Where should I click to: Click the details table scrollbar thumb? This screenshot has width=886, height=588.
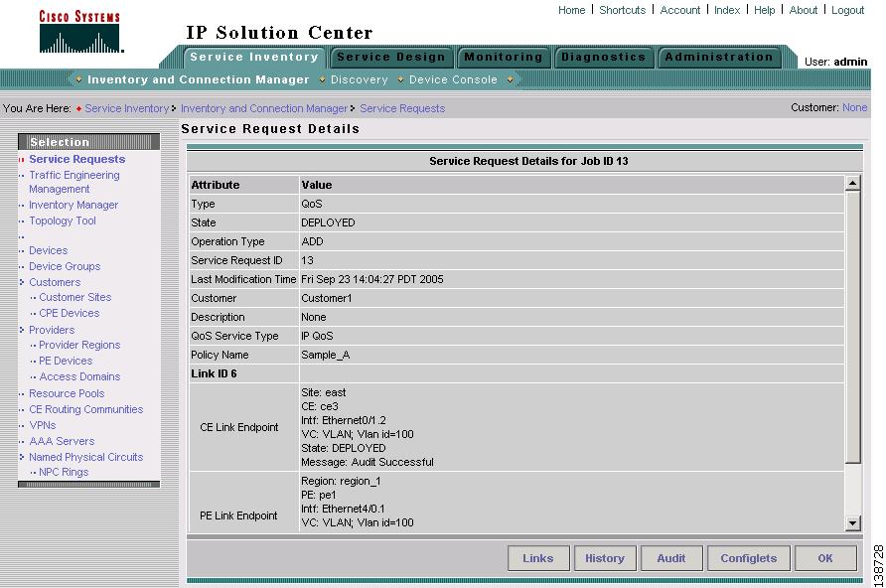tap(852, 327)
